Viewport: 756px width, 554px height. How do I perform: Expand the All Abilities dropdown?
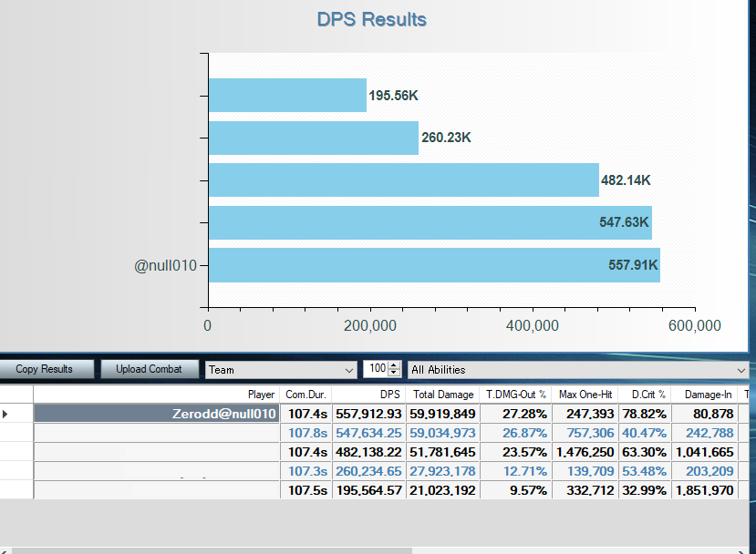pos(577,369)
